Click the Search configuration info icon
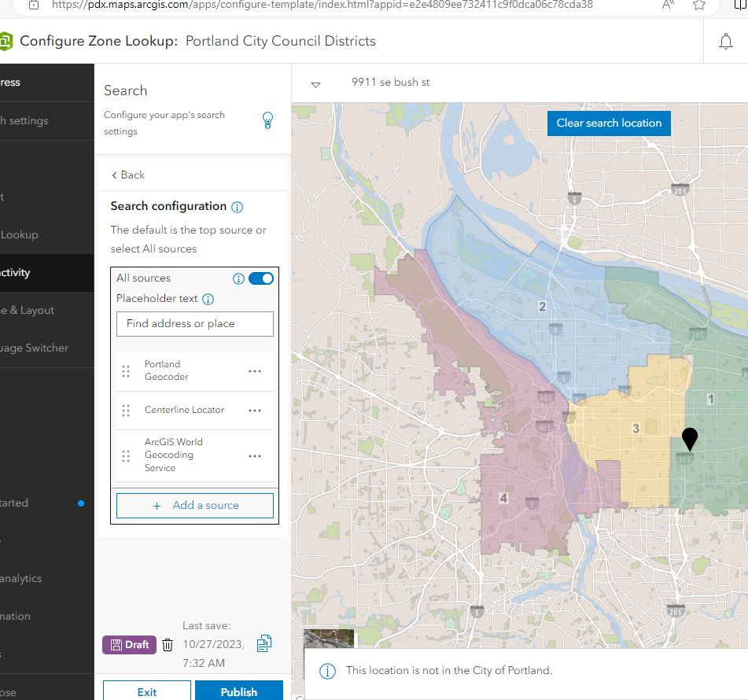This screenshot has width=748, height=700. (236, 206)
